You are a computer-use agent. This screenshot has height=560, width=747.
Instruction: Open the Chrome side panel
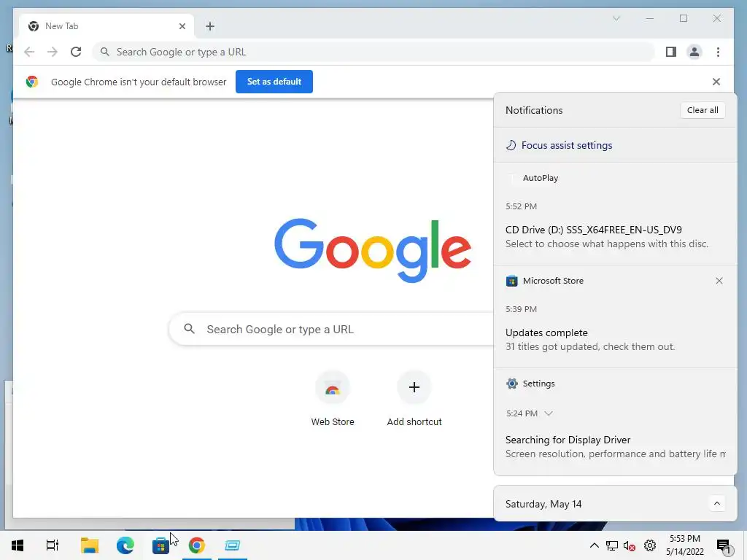671,52
